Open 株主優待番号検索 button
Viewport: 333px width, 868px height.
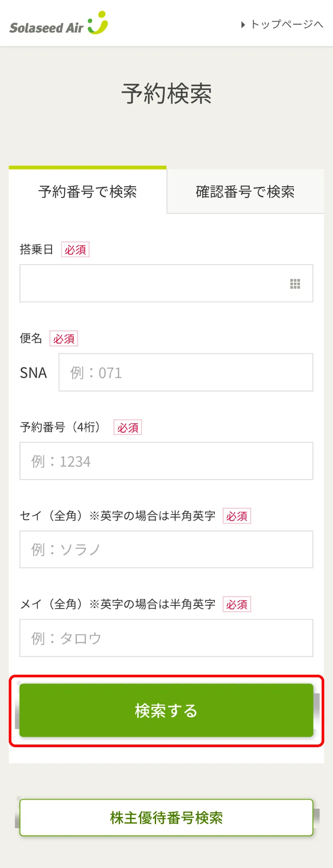click(166, 818)
